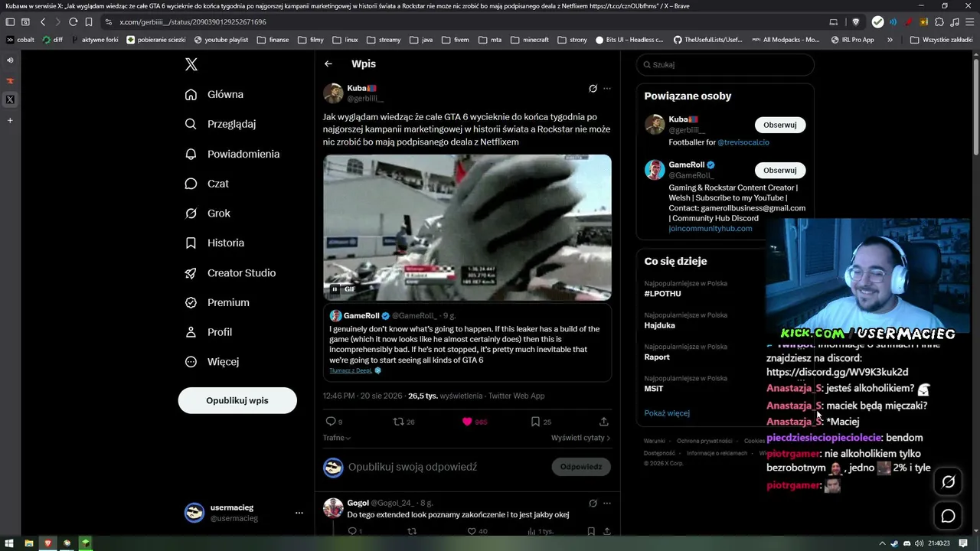The width and height of the screenshot is (980, 551).
Task: Open the #LPOTHU trend
Action: coord(662,294)
